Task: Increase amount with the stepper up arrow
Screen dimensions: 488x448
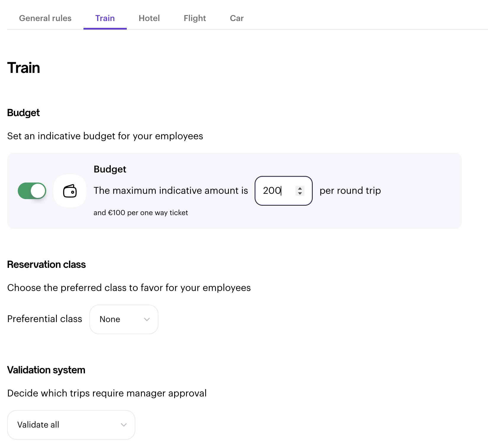Action: [x=300, y=188]
